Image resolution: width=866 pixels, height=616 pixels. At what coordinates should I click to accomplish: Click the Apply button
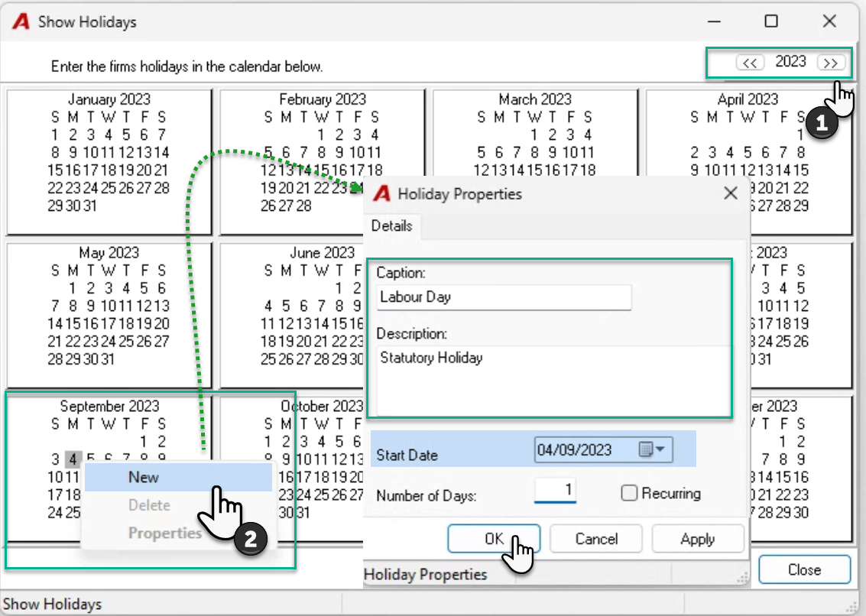tap(698, 539)
